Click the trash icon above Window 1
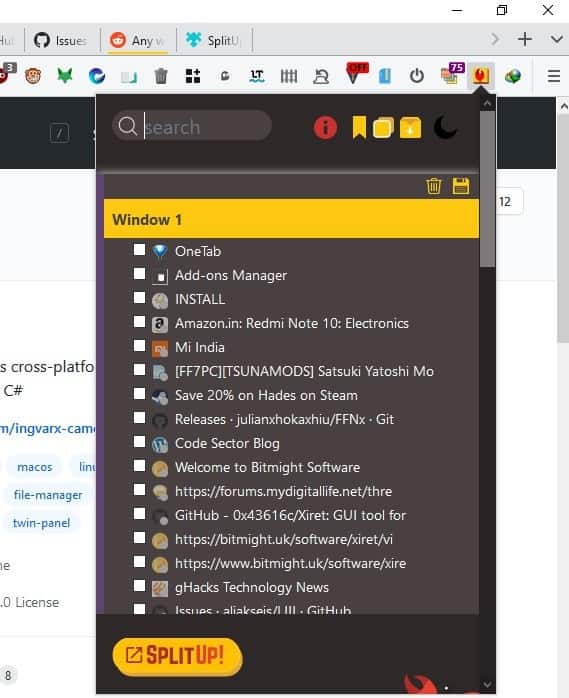569x698 pixels. coord(434,186)
